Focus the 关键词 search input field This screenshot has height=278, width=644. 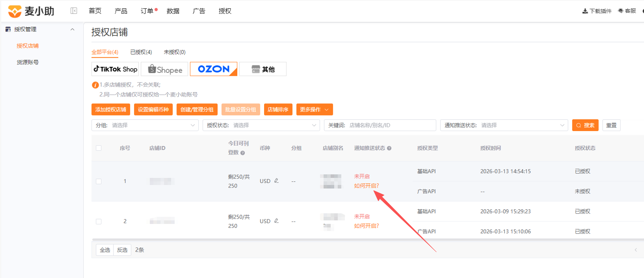[380, 125]
